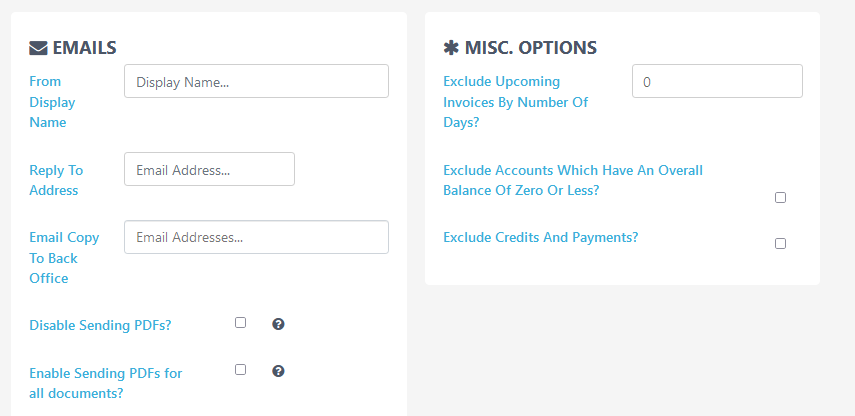The height and width of the screenshot is (416, 855).
Task: Select the Email Addresses back office field
Action: click(x=256, y=237)
